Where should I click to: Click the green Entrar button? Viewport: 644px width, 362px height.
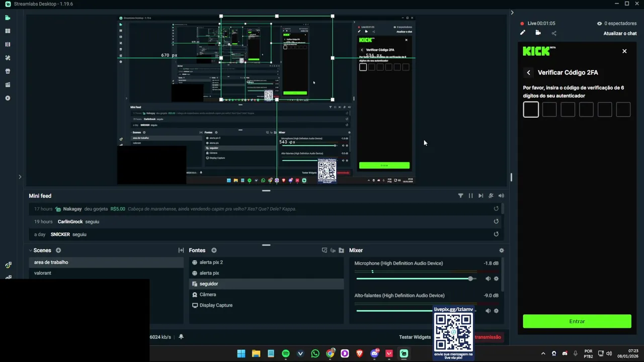click(x=577, y=321)
